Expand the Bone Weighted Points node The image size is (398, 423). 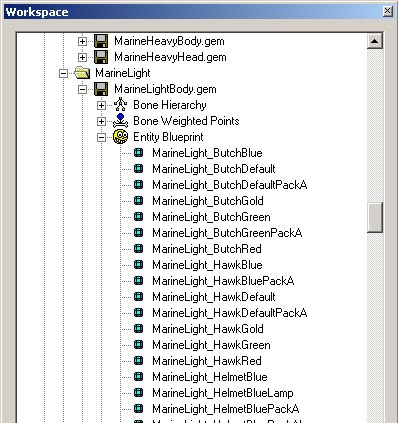(101, 121)
